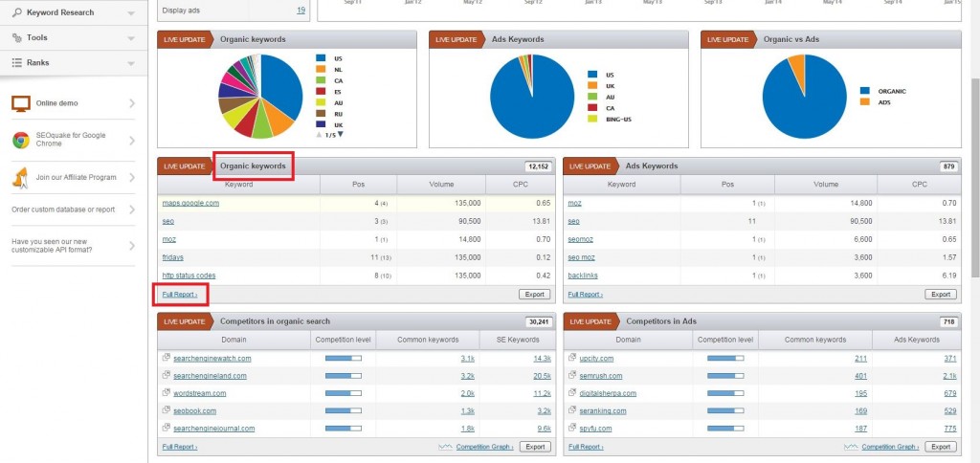Click the 12,152 organic keywords count badge
This screenshot has height=463, width=980.
click(538, 166)
